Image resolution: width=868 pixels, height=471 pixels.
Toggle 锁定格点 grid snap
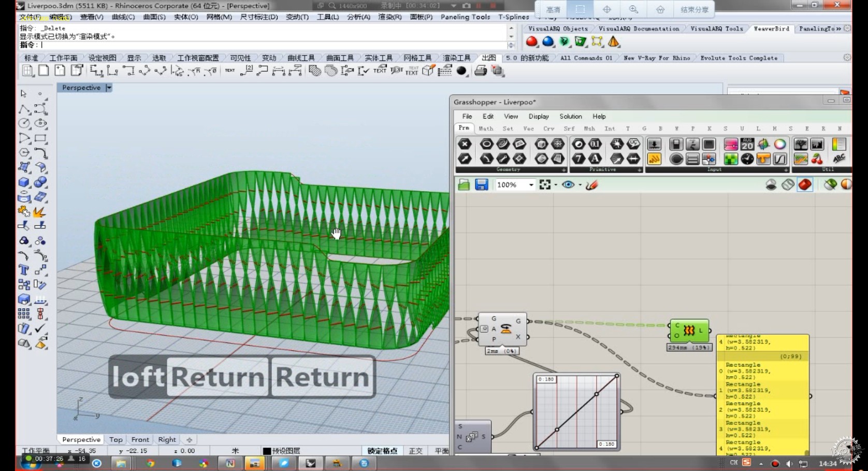(x=382, y=451)
